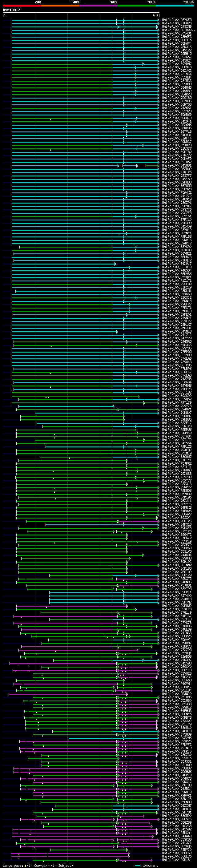This screenshot has width=197, height=868.
Task: Open hit UniRef100_A0MQ79
Action: (177, 118)
